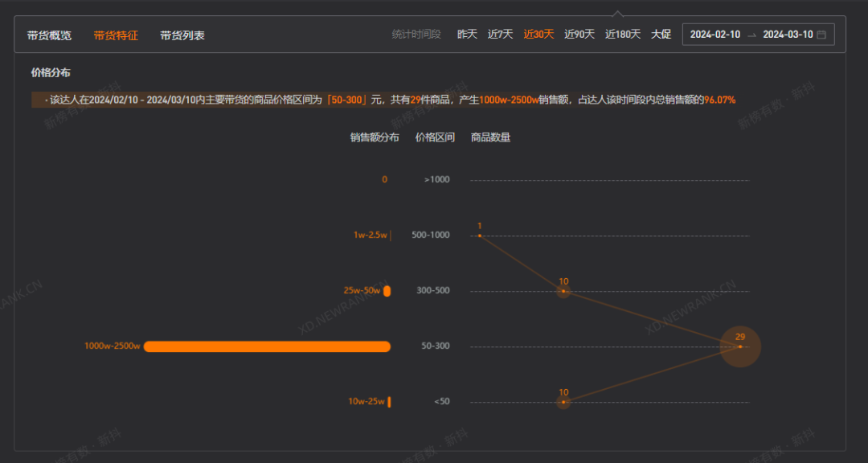Click start date 2024-02-10 field
Viewport: 868px width, 463px height.
[715, 35]
